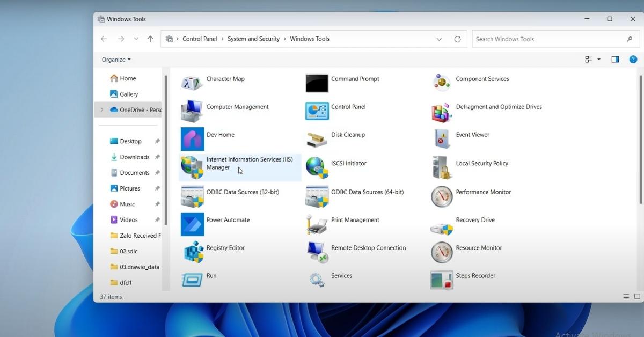This screenshot has height=337, width=644.
Task: Click the Search Windows Tools field
Action: pos(555,39)
